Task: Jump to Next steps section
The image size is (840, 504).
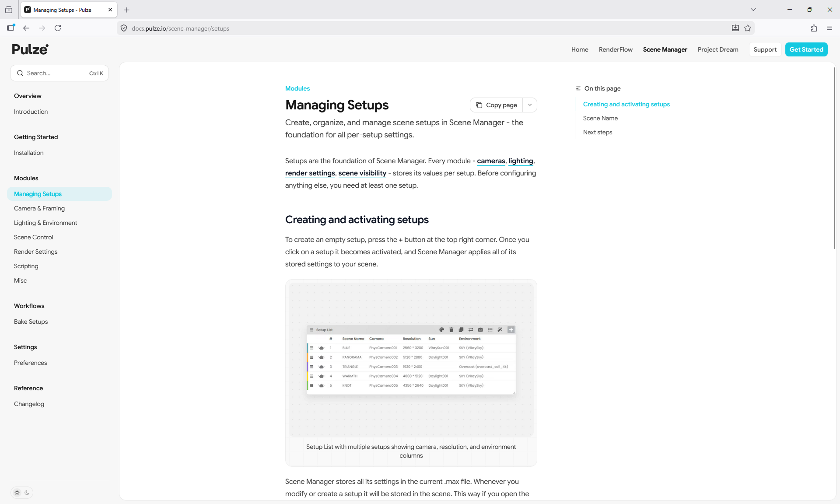Action: click(598, 132)
